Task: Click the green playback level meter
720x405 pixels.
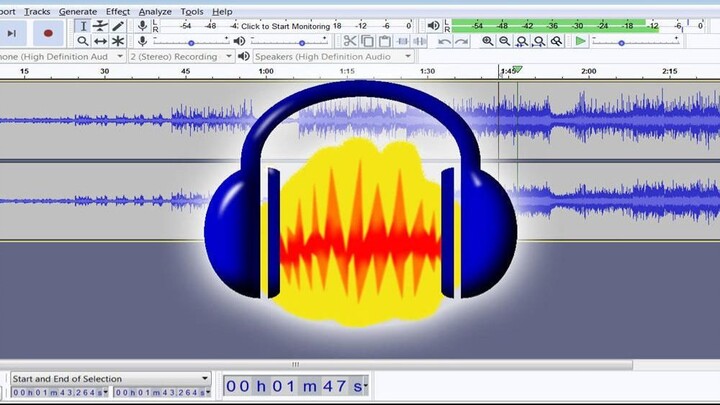Action: point(555,26)
